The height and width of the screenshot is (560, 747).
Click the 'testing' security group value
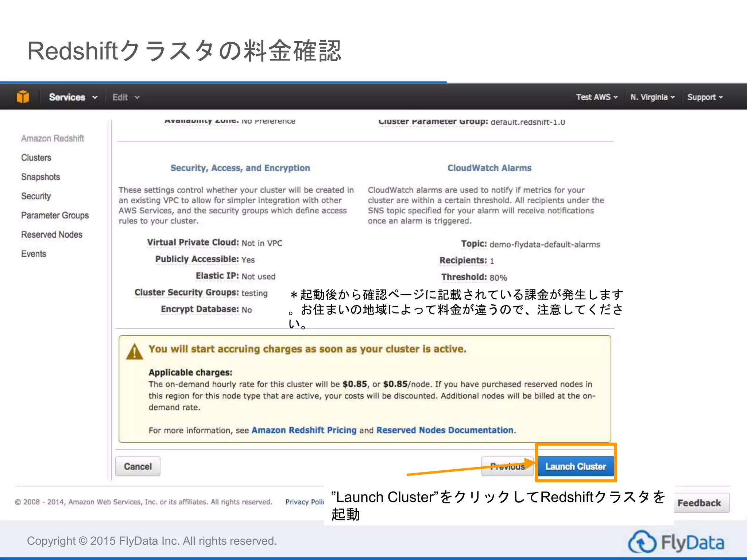point(254,293)
